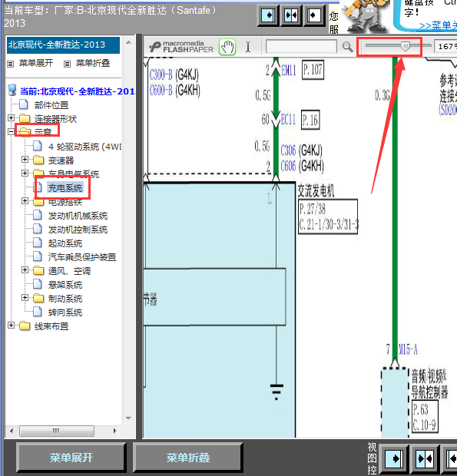The width and height of the screenshot is (457, 476).
Task: Click the C606 connector label in diagram
Action: [288, 166]
